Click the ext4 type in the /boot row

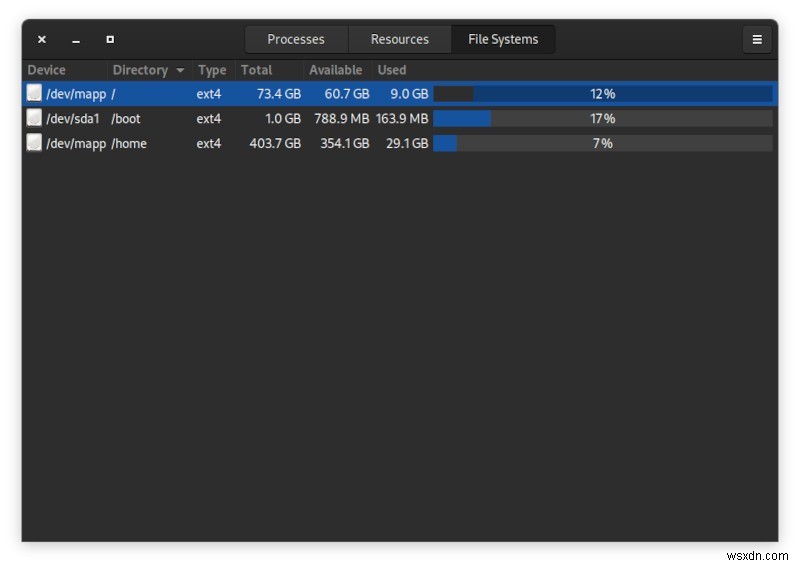209,119
